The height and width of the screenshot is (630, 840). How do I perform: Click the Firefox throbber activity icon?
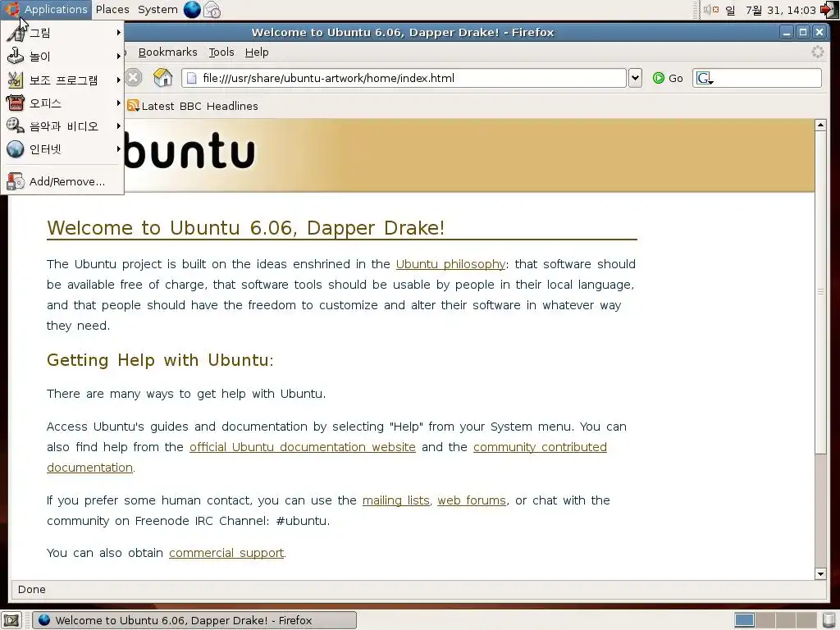pos(818,52)
